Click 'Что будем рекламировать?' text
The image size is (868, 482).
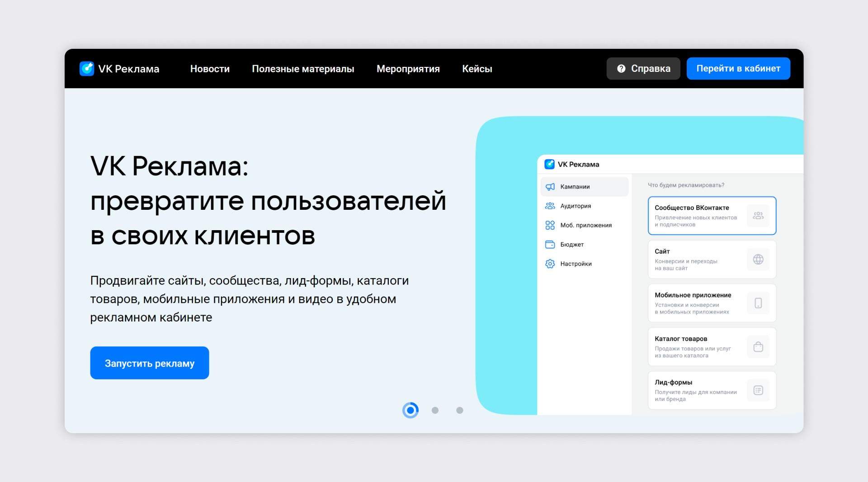coord(686,185)
